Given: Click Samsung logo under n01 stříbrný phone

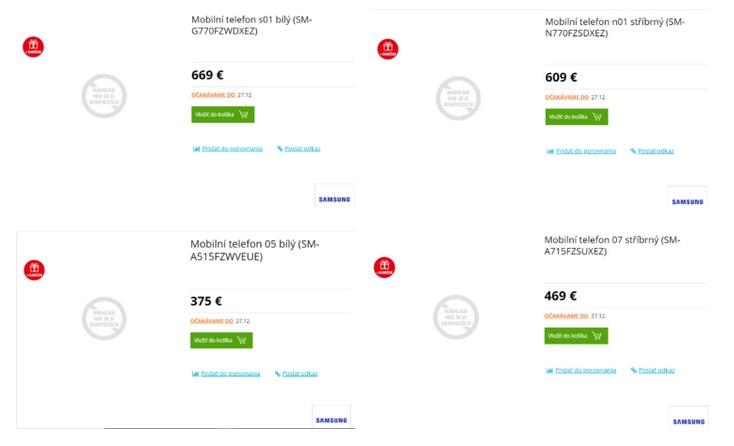Looking at the screenshot, I should click(x=687, y=200).
